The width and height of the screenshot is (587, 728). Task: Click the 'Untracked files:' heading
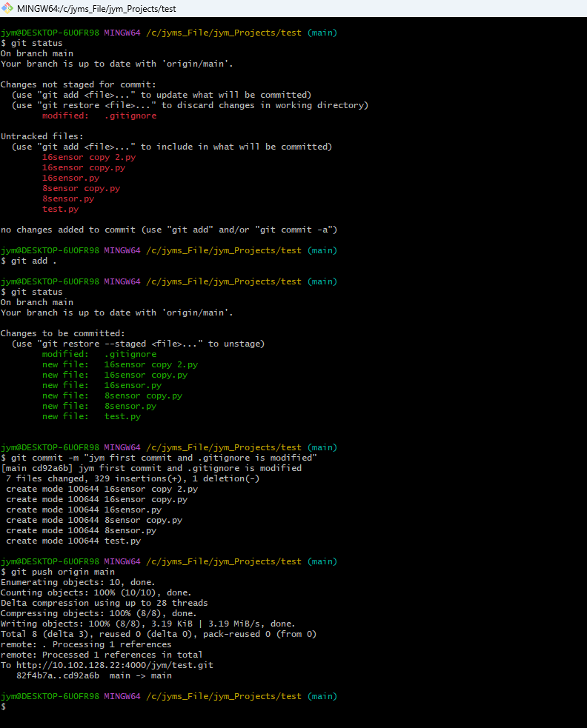pos(42,136)
